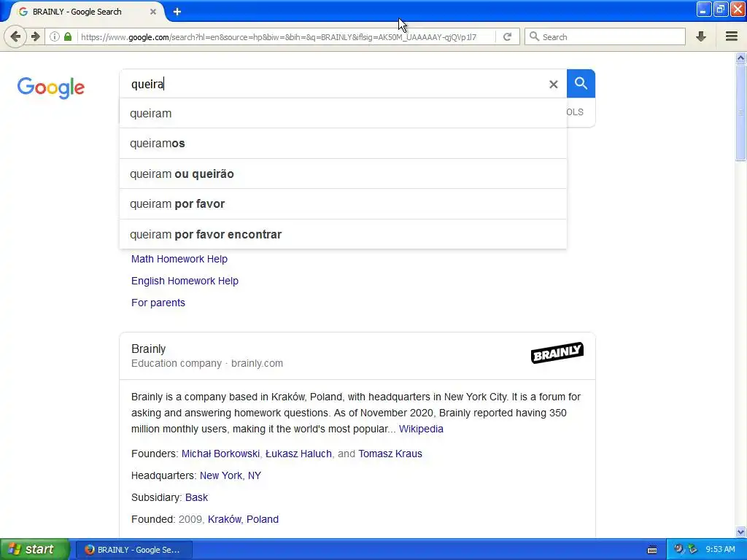The height and width of the screenshot is (560, 747).
Task: Open founder Michał Borkowski link
Action: click(x=220, y=454)
